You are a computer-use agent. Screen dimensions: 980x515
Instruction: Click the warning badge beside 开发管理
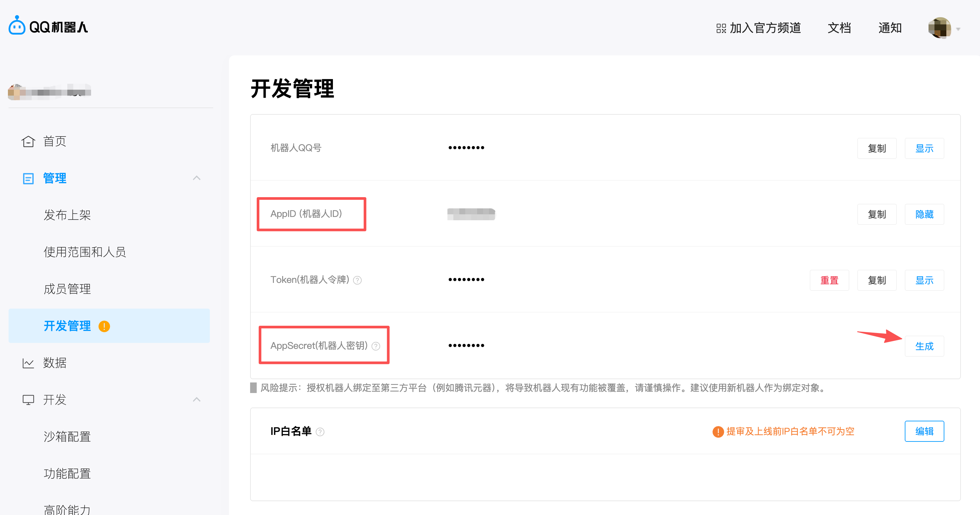click(x=105, y=326)
